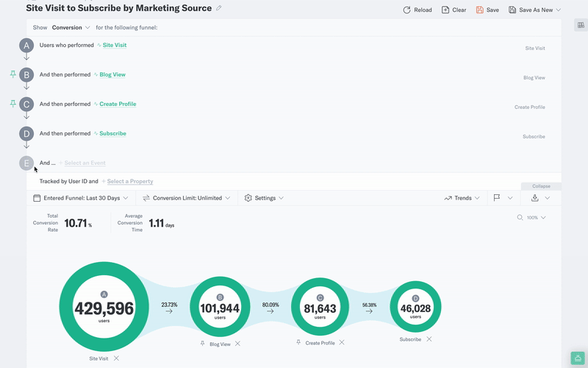588x368 pixels.
Task: Select the 46,028 users Subscribe circle
Action: [415, 307]
